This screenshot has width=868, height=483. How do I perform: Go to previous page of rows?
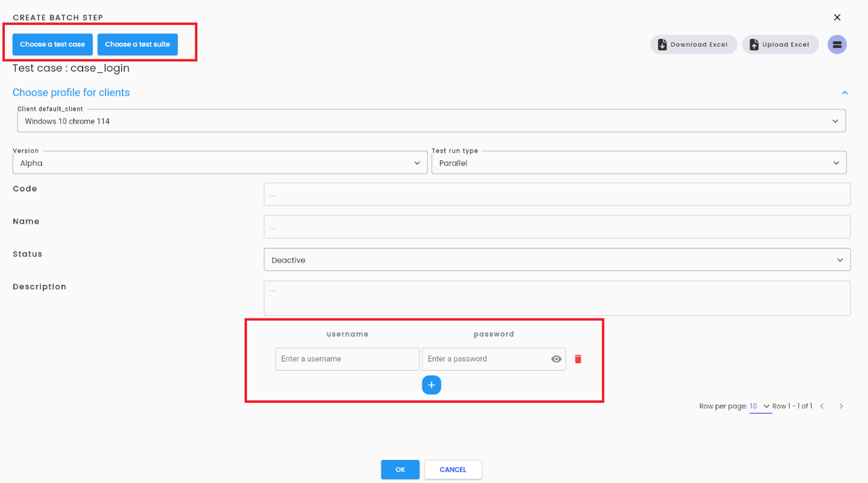click(822, 406)
